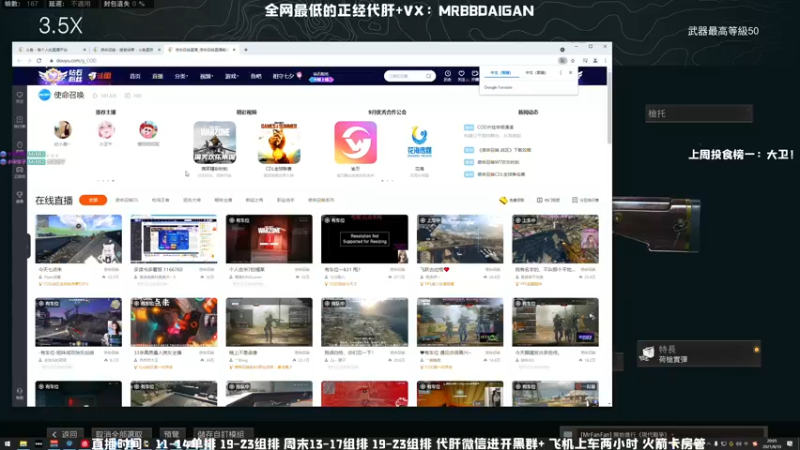Select the 中文（繁體）translate tab

click(536, 72)
